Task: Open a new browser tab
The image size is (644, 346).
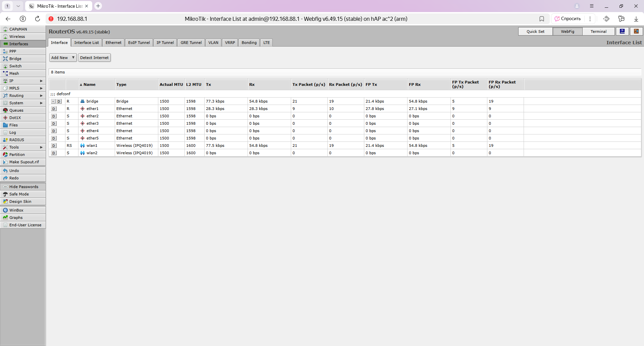Action: [98, 6]
